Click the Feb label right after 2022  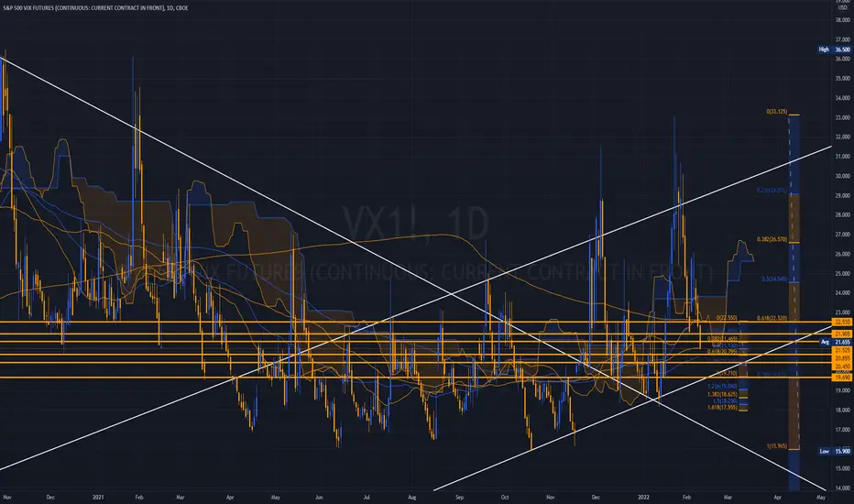tap(686, 497)
